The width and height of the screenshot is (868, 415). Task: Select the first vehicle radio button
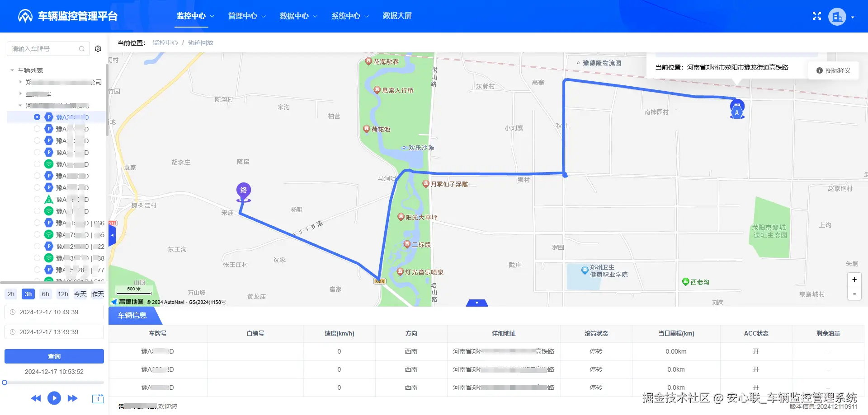[37, 117]
